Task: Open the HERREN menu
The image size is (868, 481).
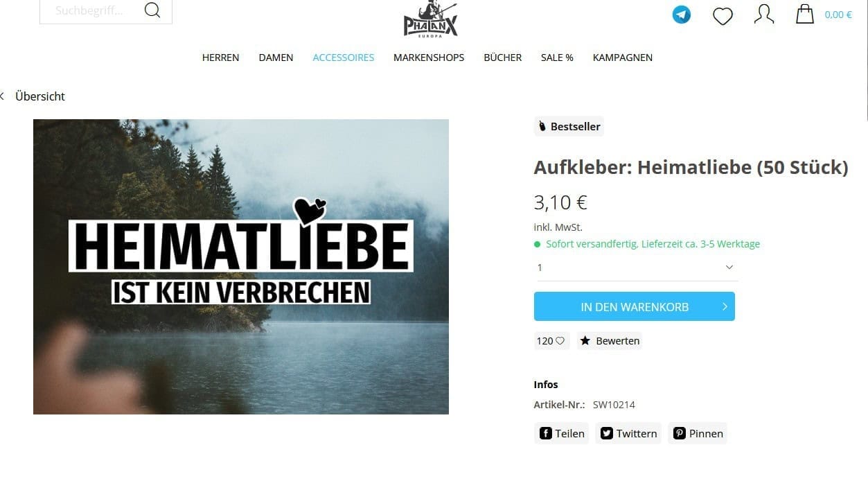Action: pos(220,58)
